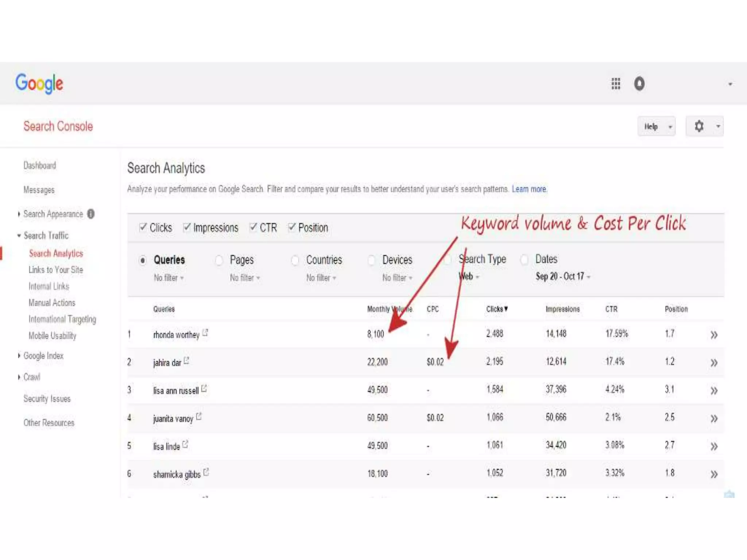Click the Search Console title link
Viewport: 747px width, 560px height.
[58, 127]
